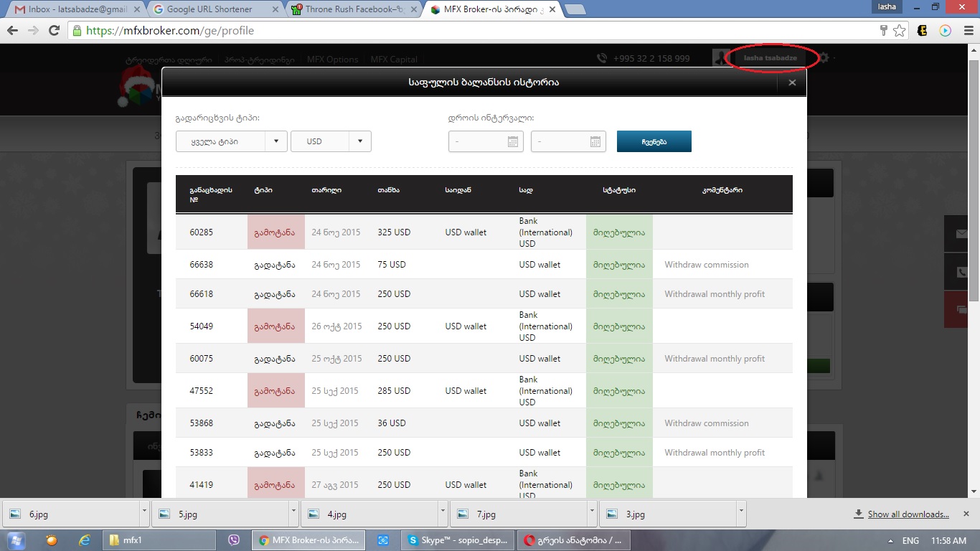Open the yellow-black E extension icon
Viewport: 980px width, 551px height.
coord(923,31)
